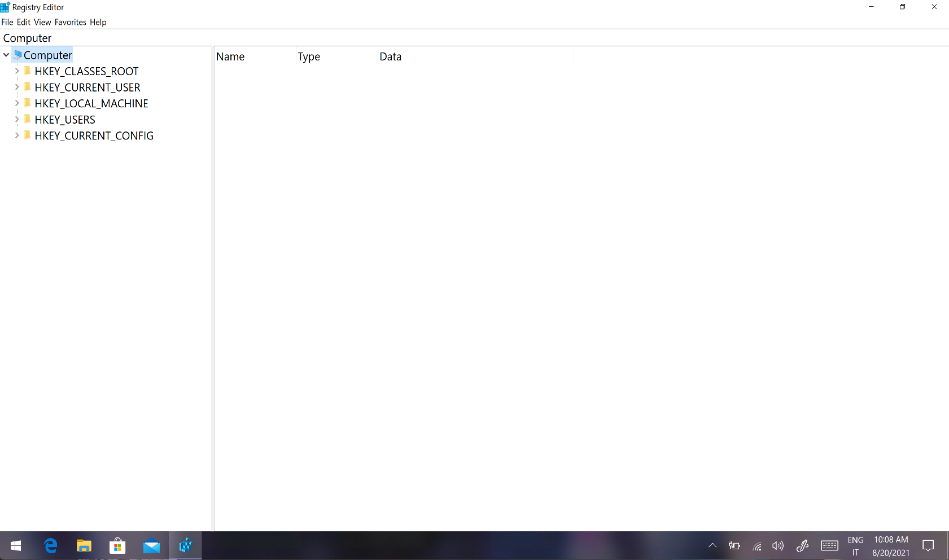Screen dimensions: 949x560
Task: Click the HKEY_LOCAL_MACHINE folder icon
Action: 28,103
